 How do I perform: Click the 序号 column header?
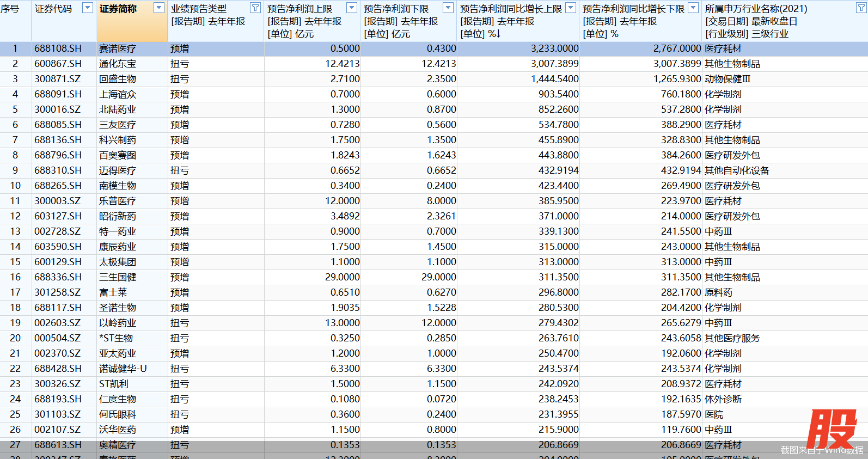(x=10, y=9)
